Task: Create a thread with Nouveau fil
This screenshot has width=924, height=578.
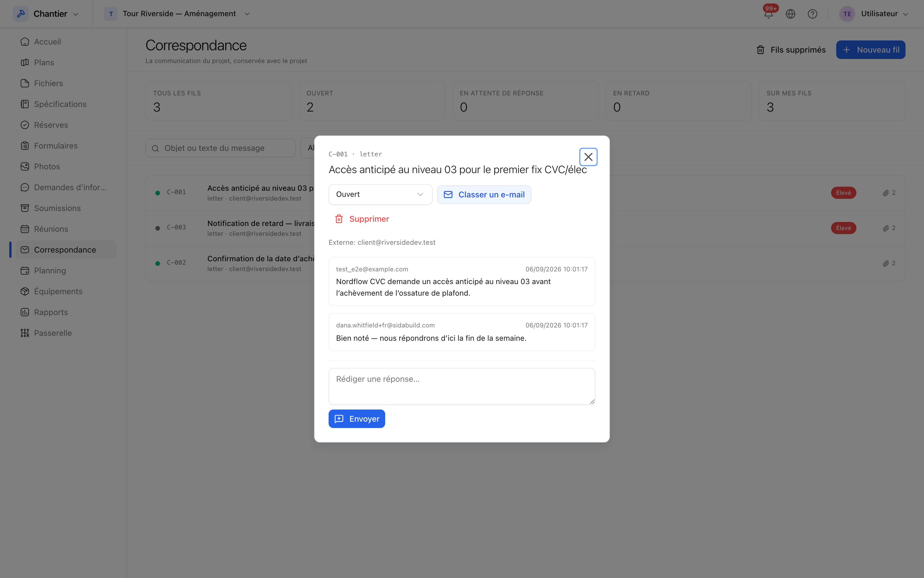Action: click(871, 50)
